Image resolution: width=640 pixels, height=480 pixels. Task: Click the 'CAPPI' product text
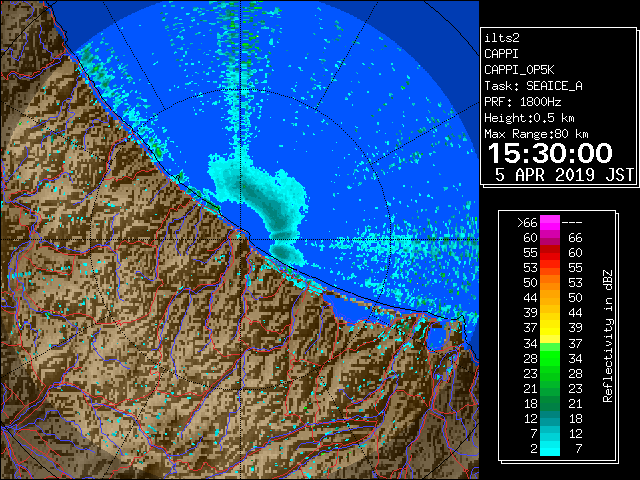[501, 54]
